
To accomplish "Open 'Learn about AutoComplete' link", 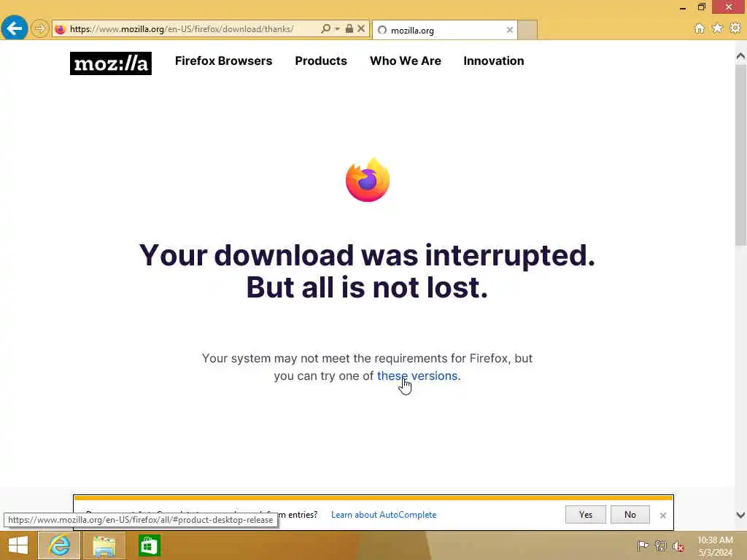I will pyautogui.click(x=384, y=515).
